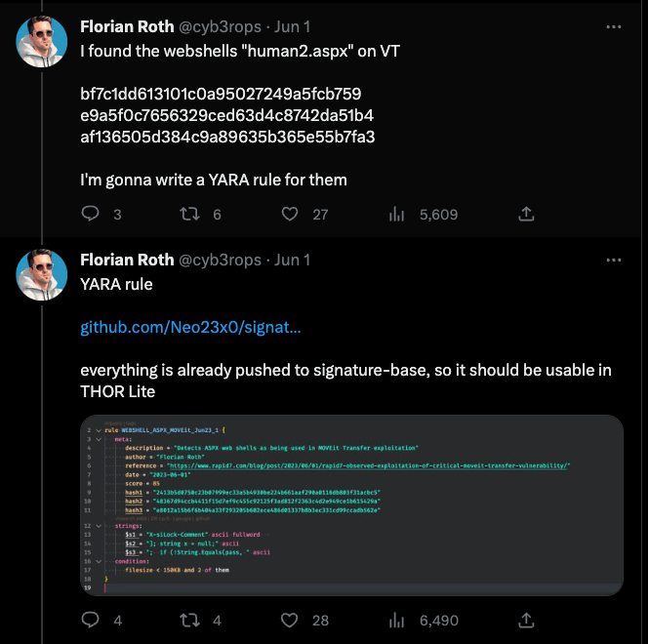View analytics showing 6,490 views
Image resolution: width=648 pixels, height=644 pixels.
tap(397, 621)
